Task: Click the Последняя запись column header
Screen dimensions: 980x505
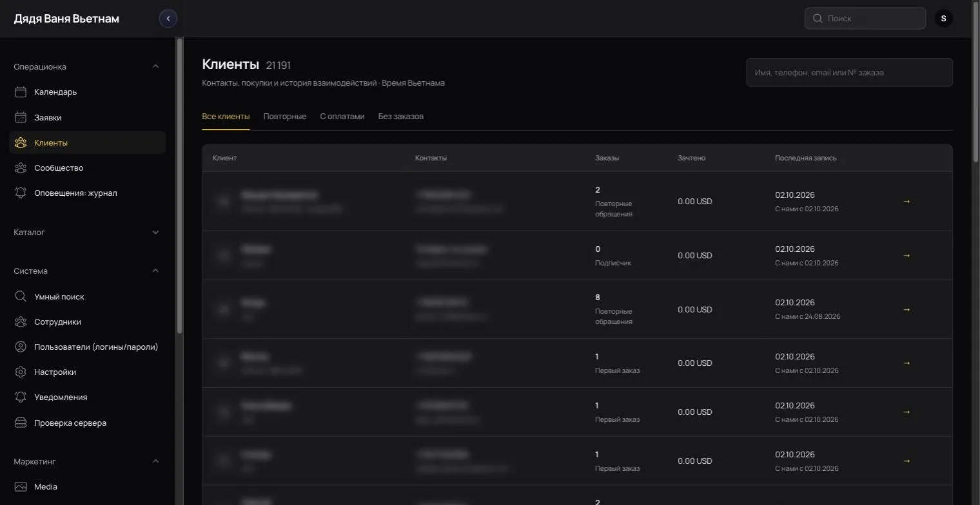Action: coord(806,158)
